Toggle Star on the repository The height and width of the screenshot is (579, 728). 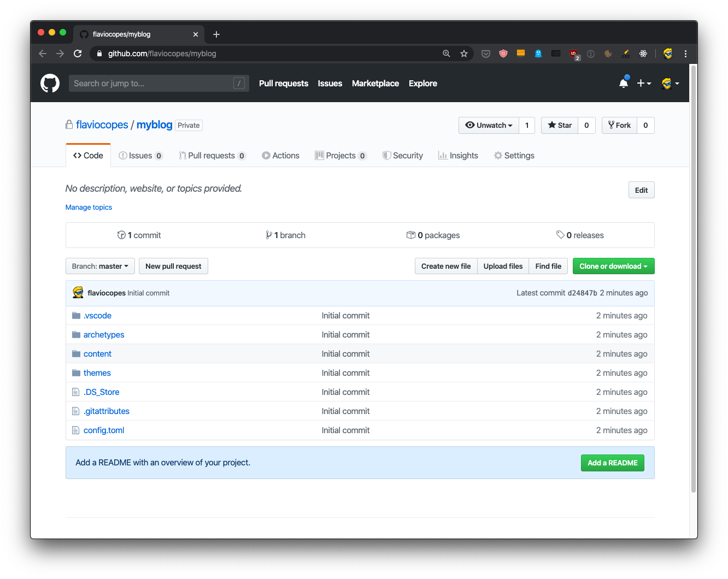560,125
